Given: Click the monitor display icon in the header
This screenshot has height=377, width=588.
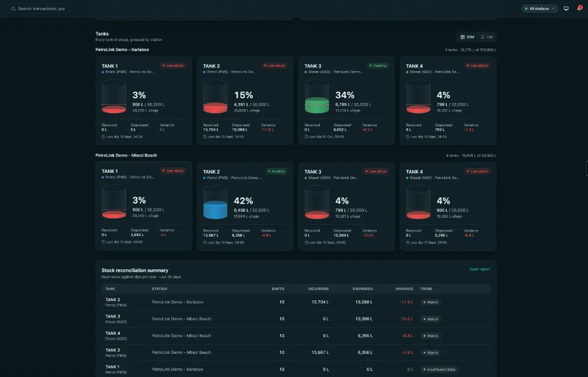Looking at the screenshot, I should (566, 8).
